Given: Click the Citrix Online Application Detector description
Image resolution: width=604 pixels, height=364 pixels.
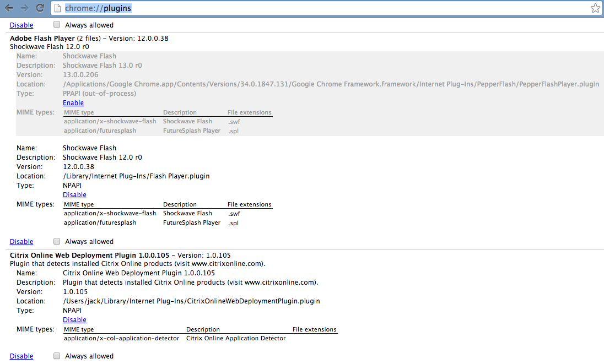Looking at the screenshot, I should (236, 338).
